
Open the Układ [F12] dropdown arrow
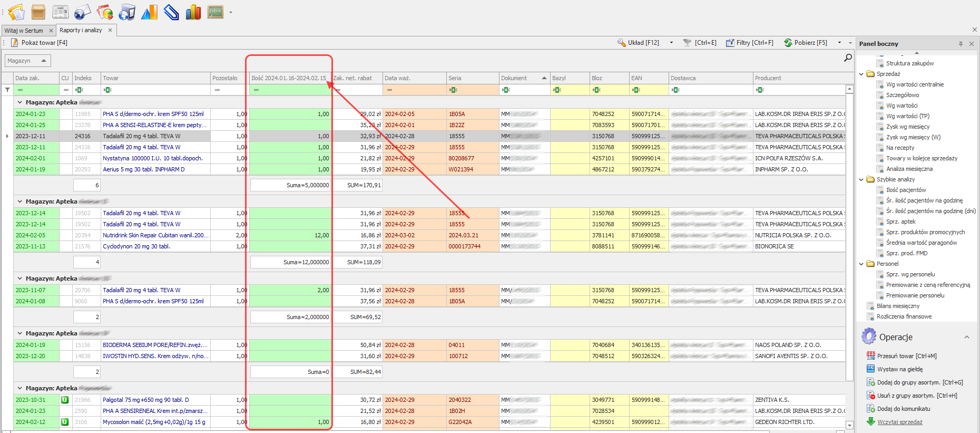coord(671,43)
